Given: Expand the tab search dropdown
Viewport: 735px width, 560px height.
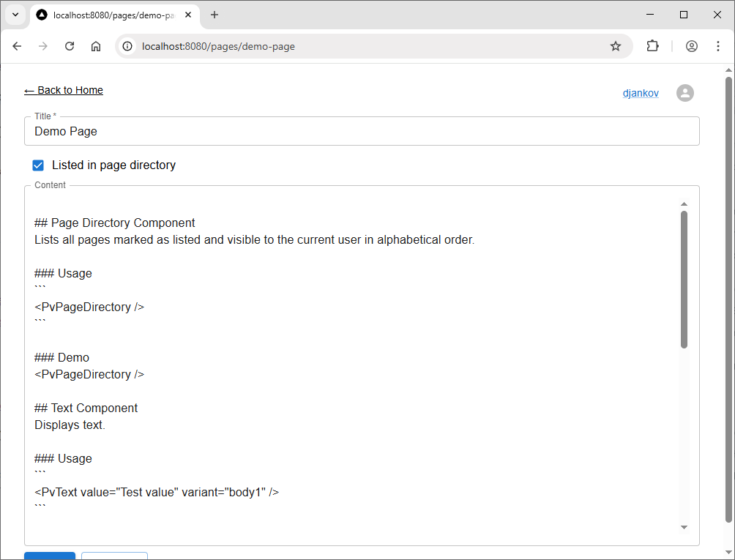Looking at the screenshot, I should [15, 15].
